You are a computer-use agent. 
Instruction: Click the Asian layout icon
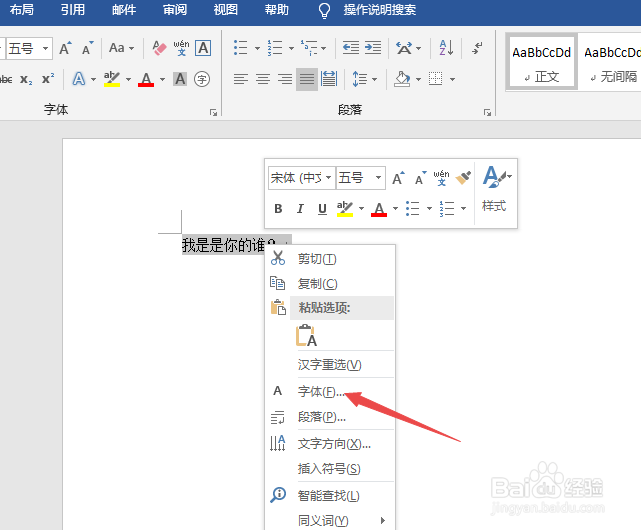point(404,48)
